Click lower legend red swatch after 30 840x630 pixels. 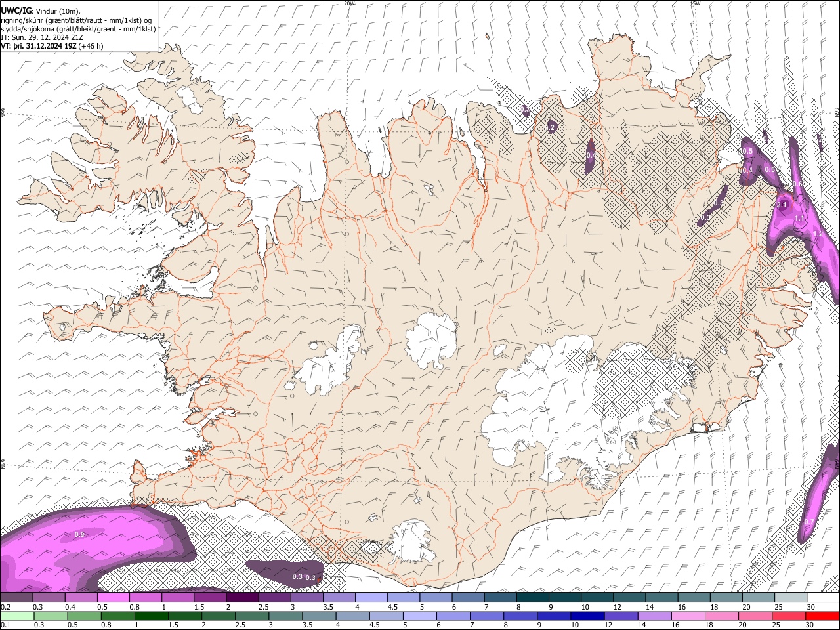tap(822, 616)
